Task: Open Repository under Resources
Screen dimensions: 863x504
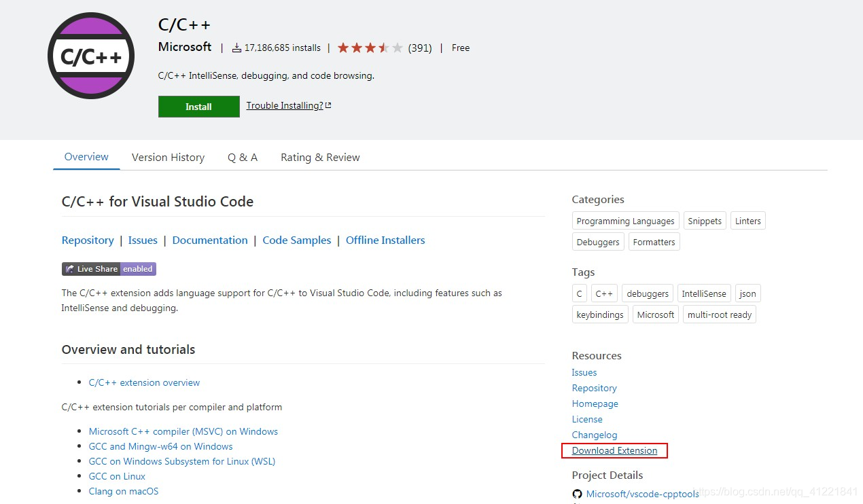Action: click(x=595, y=388)
